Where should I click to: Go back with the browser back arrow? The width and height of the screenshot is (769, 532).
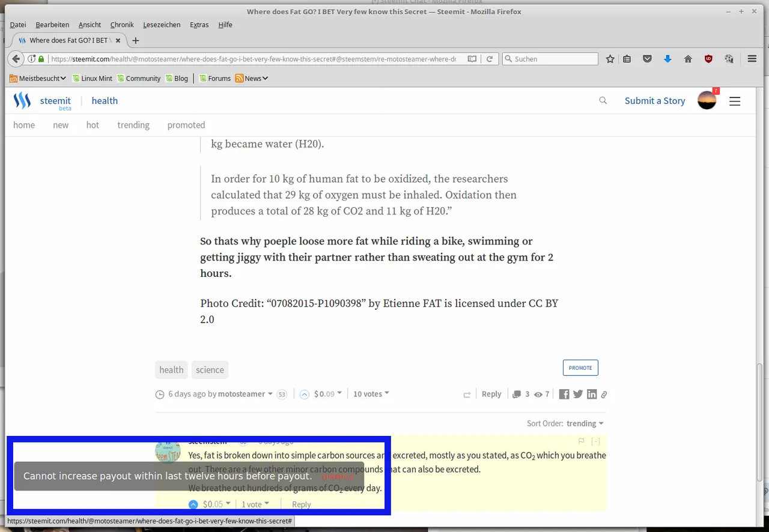tap(16, 59)
